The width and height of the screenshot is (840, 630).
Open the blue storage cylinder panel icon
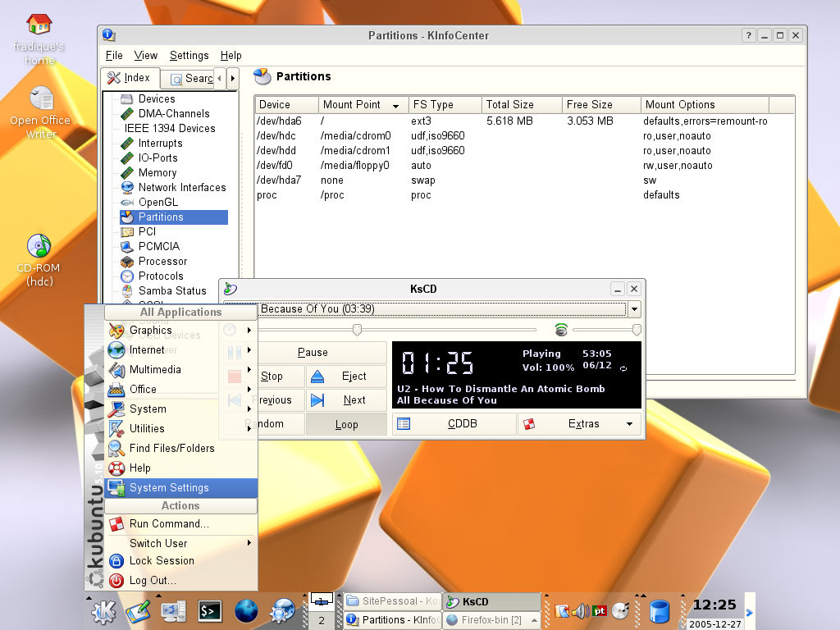(660, 611)
